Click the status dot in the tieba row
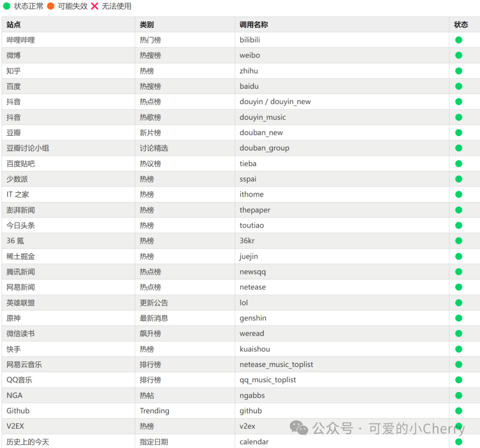480x448 pixels. tap(459, 163)
